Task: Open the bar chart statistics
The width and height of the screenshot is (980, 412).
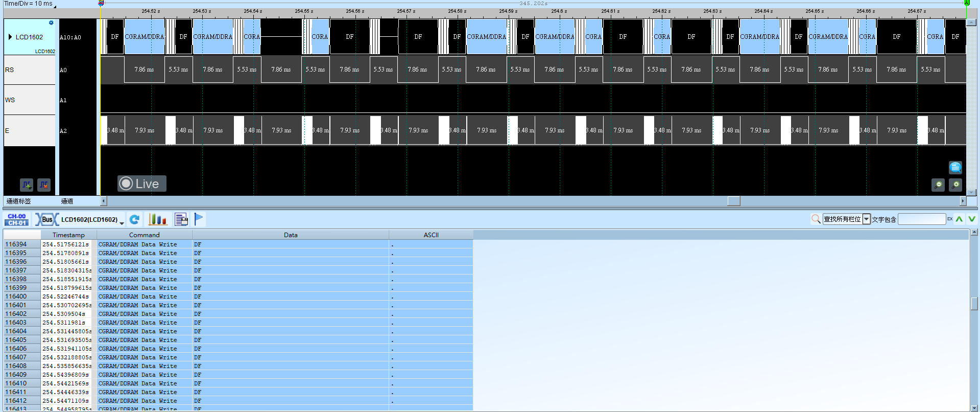Action: (x=157, y=219)
